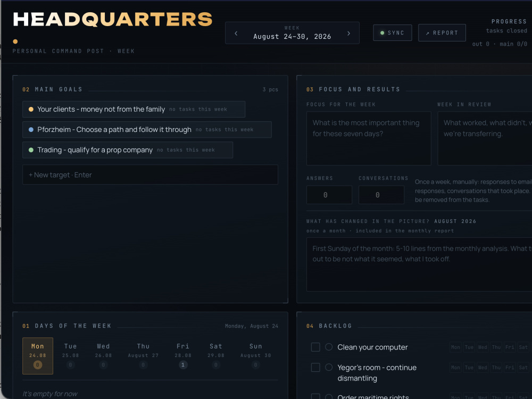Assign Clean your computer to Fri
This screenshot has height=399, width=532.
click(510, 347)
